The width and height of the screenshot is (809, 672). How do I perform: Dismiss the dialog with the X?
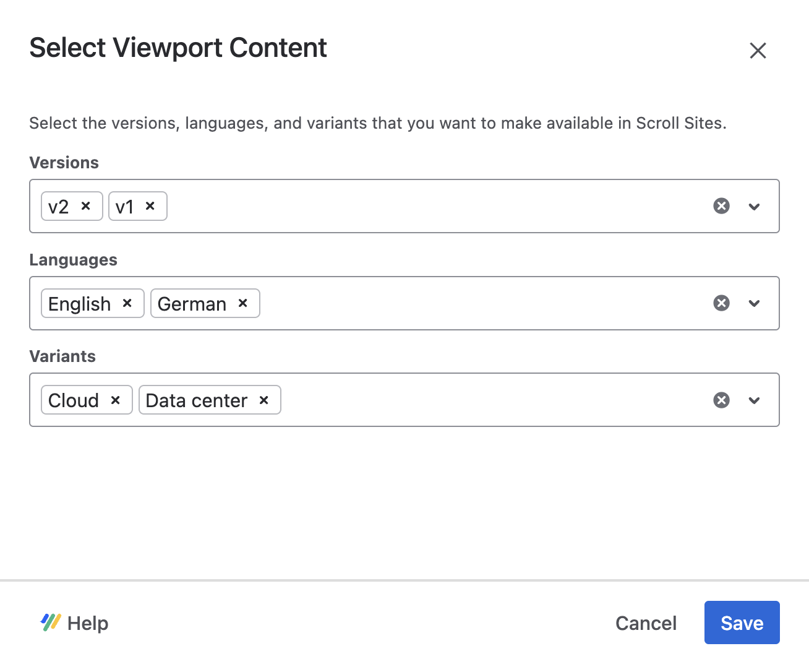point(758,51)
